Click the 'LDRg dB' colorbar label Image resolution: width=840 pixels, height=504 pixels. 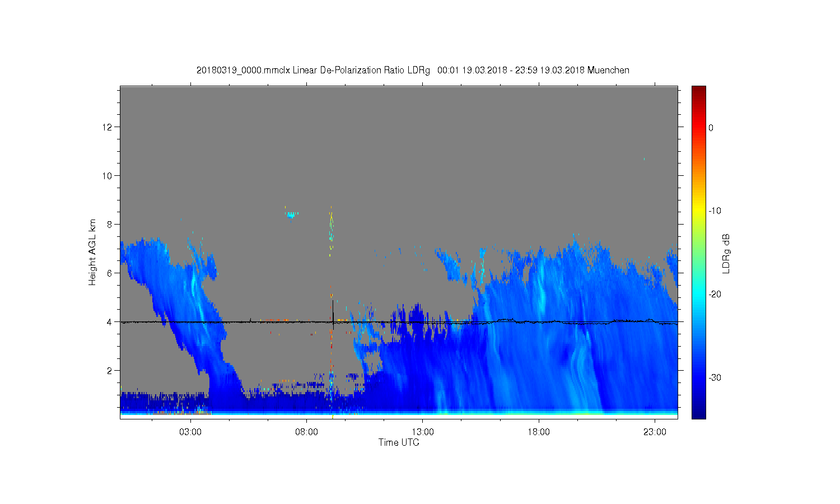(726, 253)
